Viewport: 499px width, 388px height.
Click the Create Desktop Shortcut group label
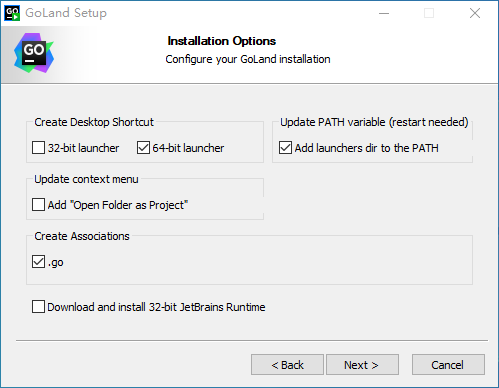coord(94,122)
